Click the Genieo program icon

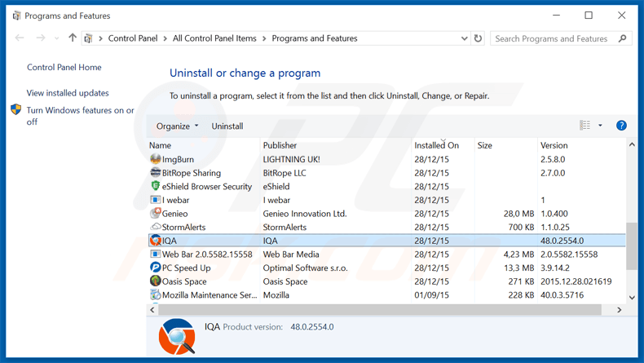(x=155, y=213)
